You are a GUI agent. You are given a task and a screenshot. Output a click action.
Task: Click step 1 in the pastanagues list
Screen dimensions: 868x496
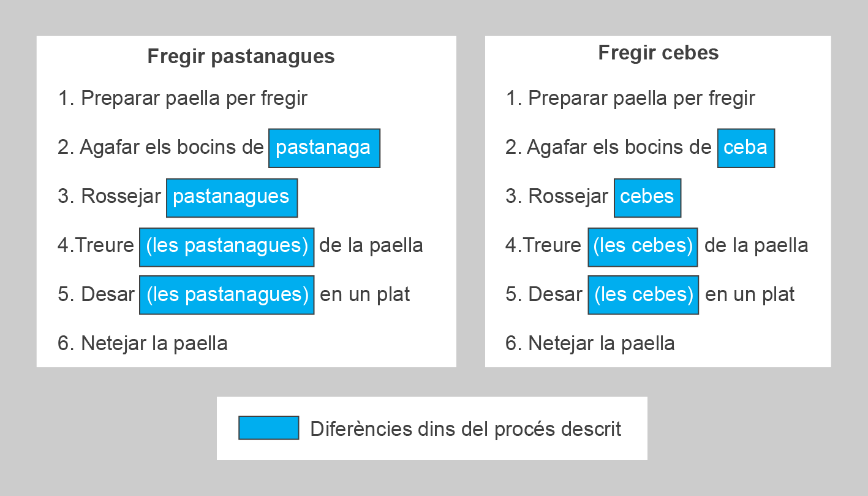183,98
